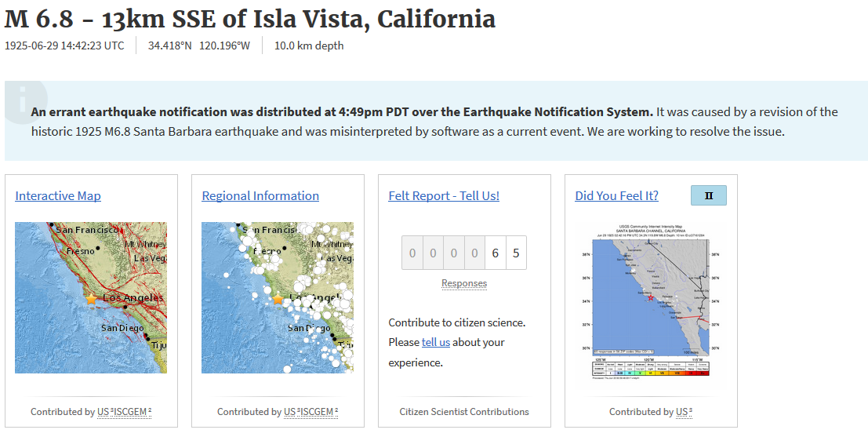This screenshot has height=437, width=868.
Task: Open the Interactive Map link
Action: [x=58, y=196]
